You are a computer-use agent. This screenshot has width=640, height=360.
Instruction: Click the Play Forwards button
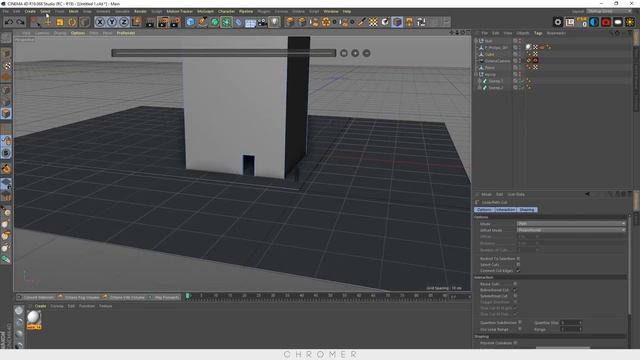point(167,297)
